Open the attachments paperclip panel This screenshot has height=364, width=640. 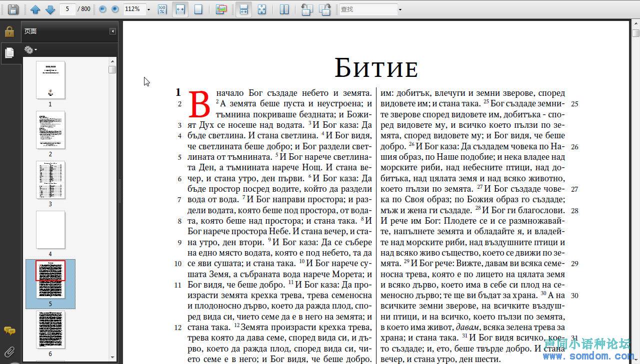pos(9,352)
